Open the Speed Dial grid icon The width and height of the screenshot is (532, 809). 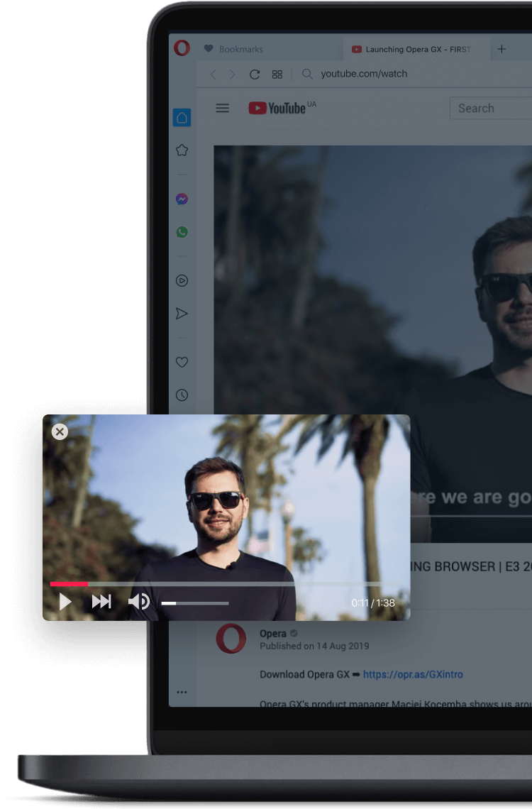(x=277, y=75)
